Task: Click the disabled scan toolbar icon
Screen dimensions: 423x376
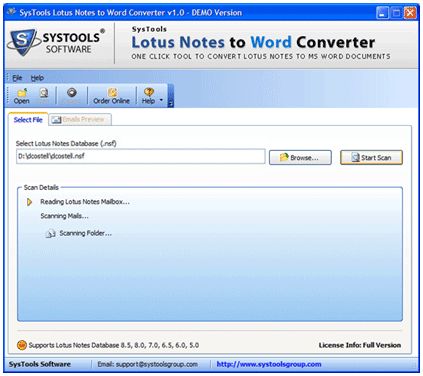Action: (x=44, y=92)
